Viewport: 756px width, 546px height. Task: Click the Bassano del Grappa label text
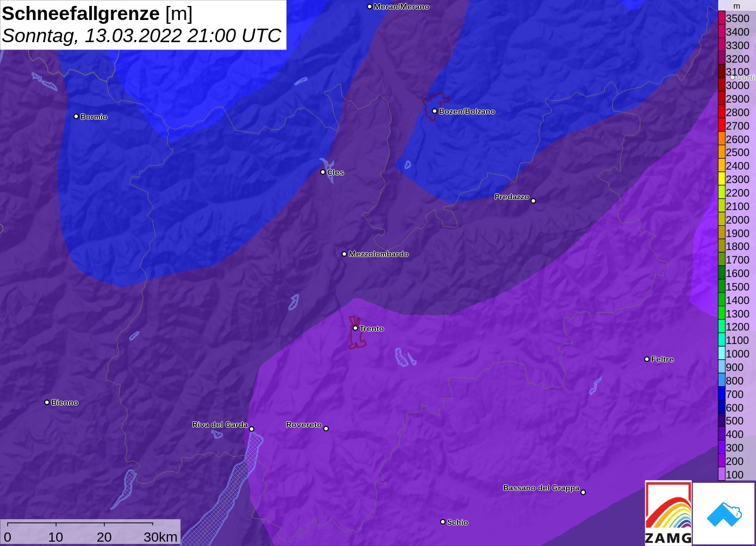pos(541,488)
